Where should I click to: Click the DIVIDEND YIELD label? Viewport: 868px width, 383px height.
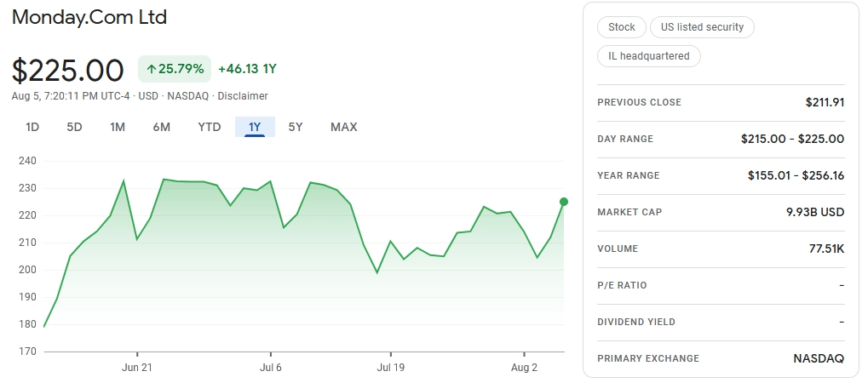click(636, 322)
